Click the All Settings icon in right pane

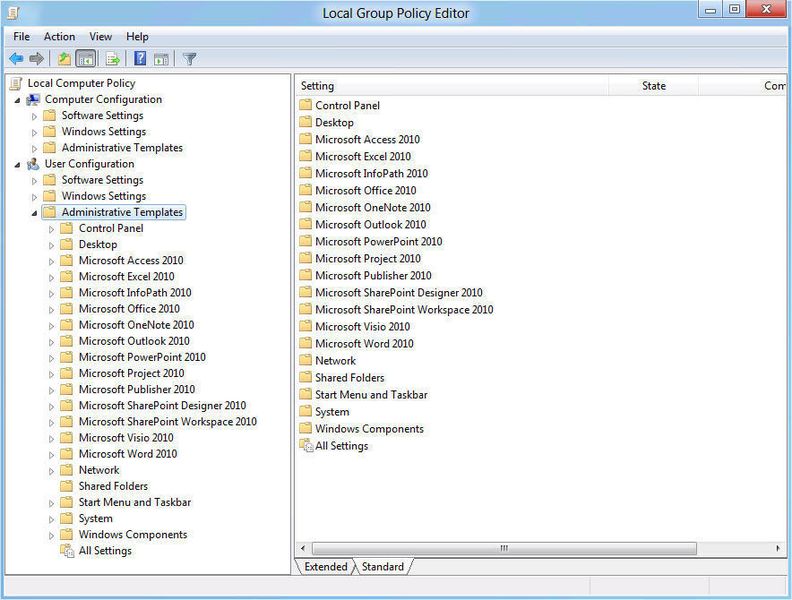point(306,446)
